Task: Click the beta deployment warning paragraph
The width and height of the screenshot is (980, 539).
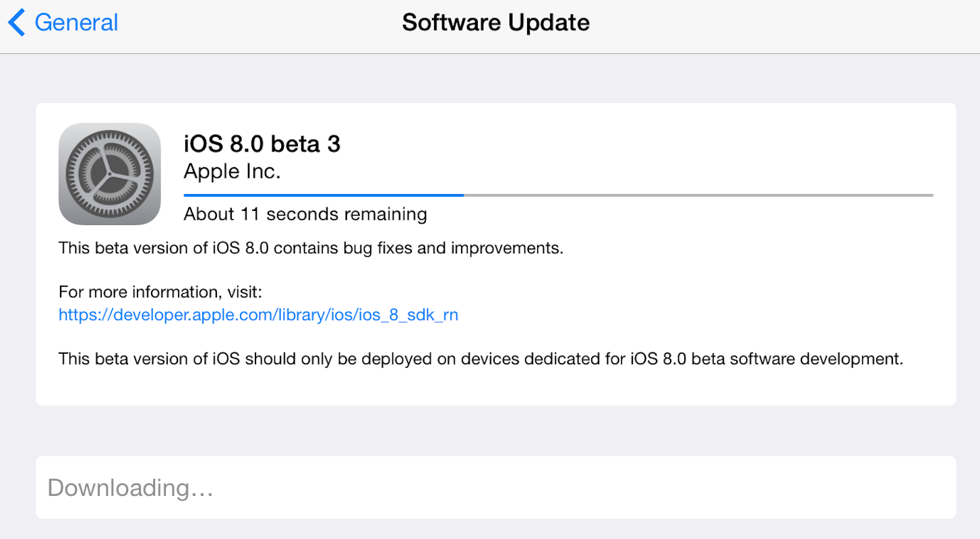Action: coord(480,358)
